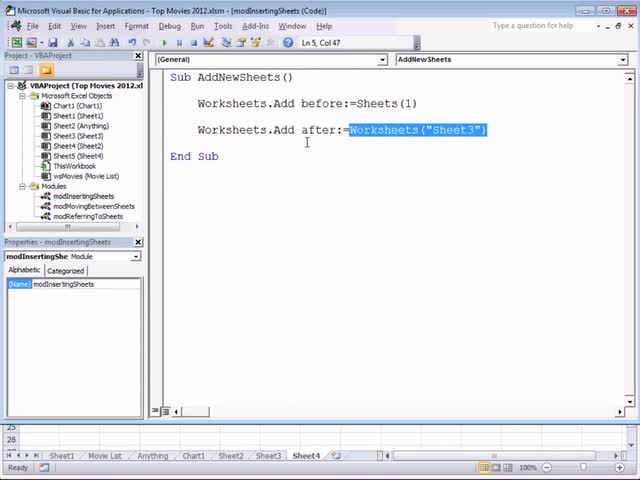Open the Debug menu
This screenshot has height=480, width=640.
[169, 26]
